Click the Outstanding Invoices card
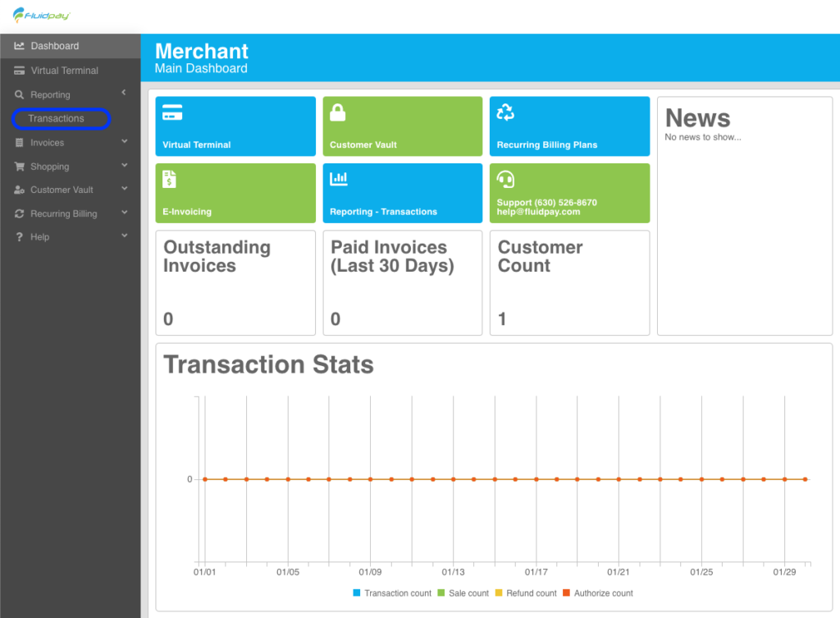Screen dimensions: 840x618 click(235, 283)
